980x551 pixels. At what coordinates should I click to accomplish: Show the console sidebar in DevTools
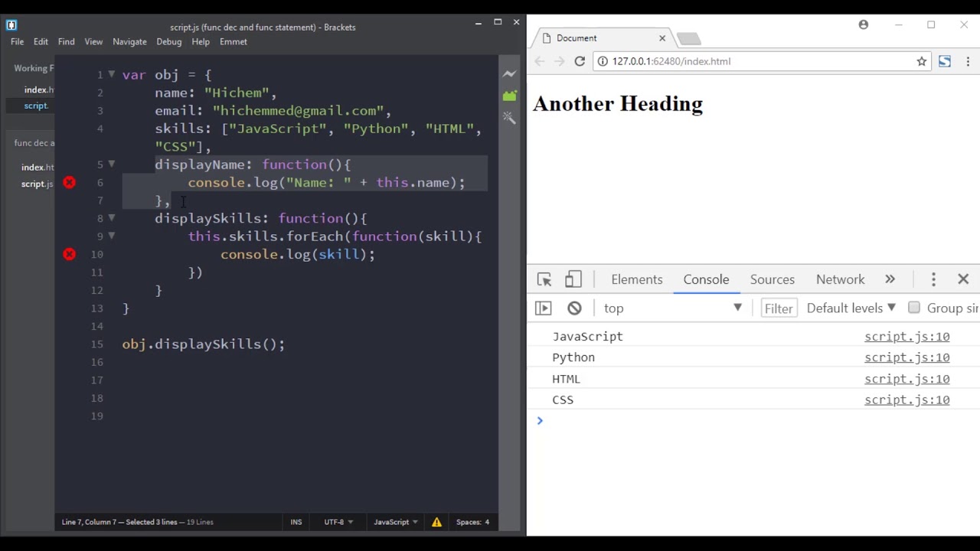[543, 308]
